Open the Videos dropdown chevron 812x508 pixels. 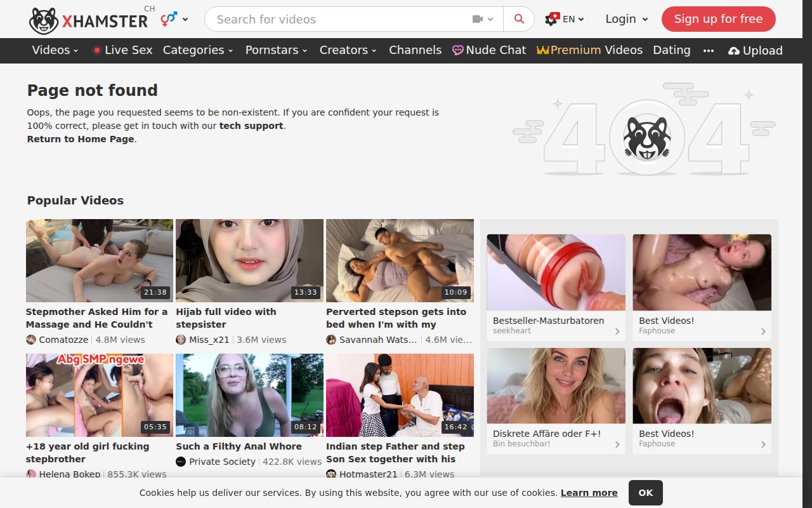tap(75, 51)
